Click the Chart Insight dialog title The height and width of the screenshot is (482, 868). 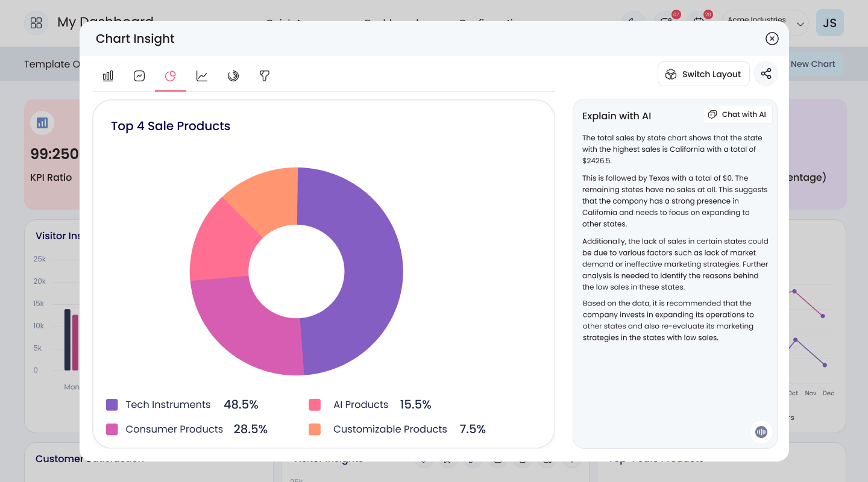[x=135, y=39]
